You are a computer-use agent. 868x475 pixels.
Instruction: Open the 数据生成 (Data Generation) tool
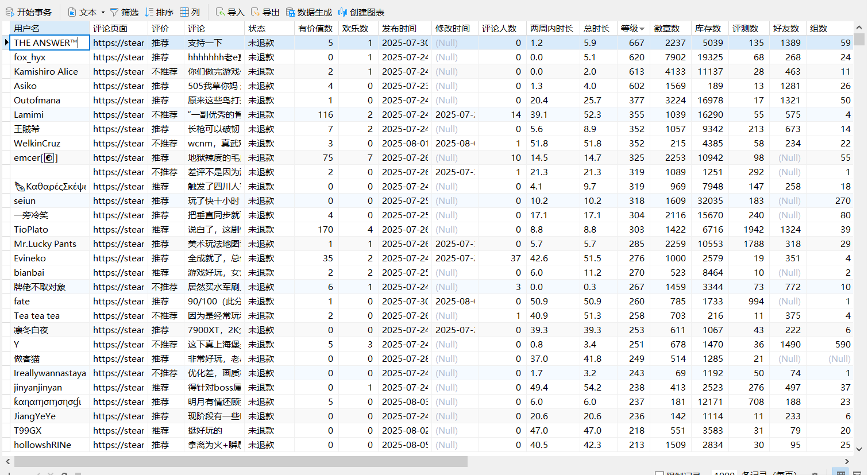309,12
